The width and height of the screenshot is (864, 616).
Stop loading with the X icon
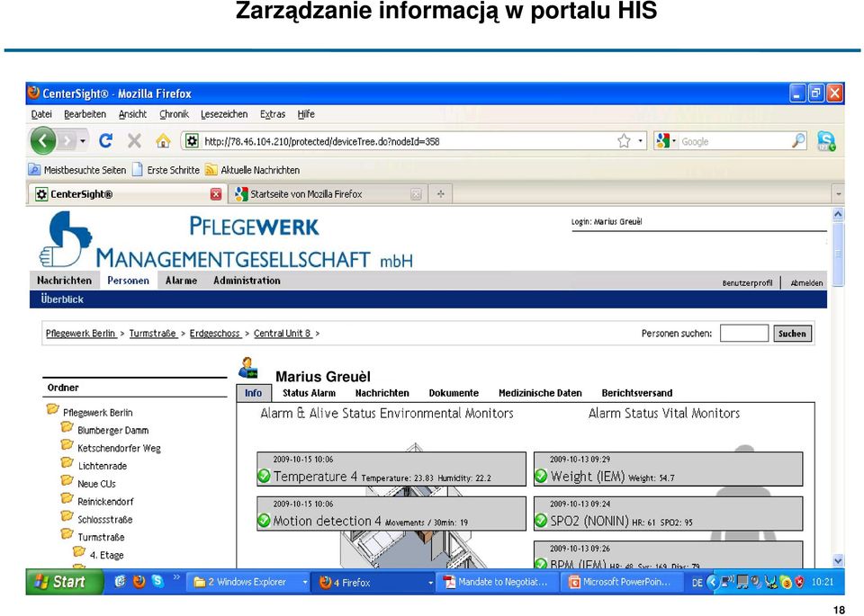[x=134, y=141]
